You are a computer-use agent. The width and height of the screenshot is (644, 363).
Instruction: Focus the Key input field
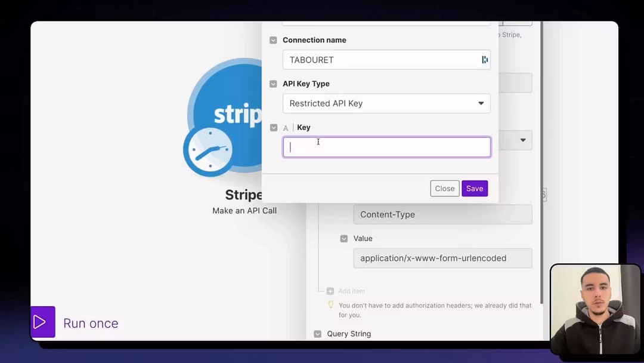[x=386, y=147]
